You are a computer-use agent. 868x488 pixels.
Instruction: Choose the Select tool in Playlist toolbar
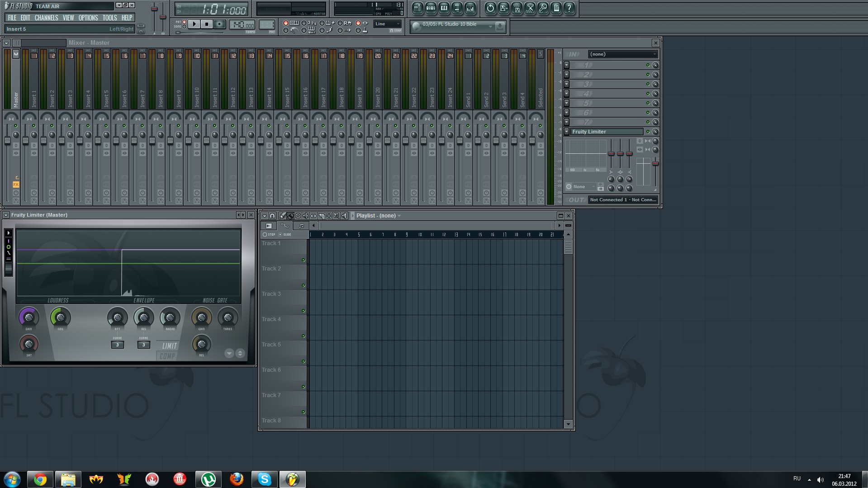point(329,216)
